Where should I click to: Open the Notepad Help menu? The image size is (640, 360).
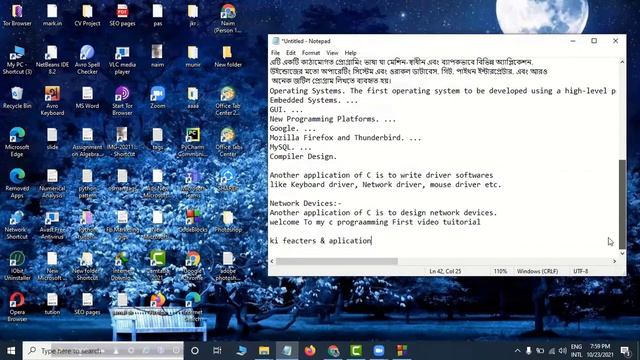350,53
